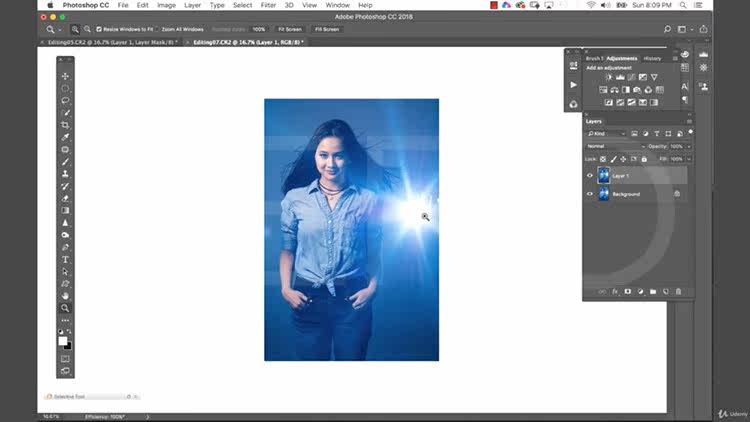Viewport: 750px width, 422px height.
Task: Select the Crop tool in toolbar
Action: [x=66, y=125]
